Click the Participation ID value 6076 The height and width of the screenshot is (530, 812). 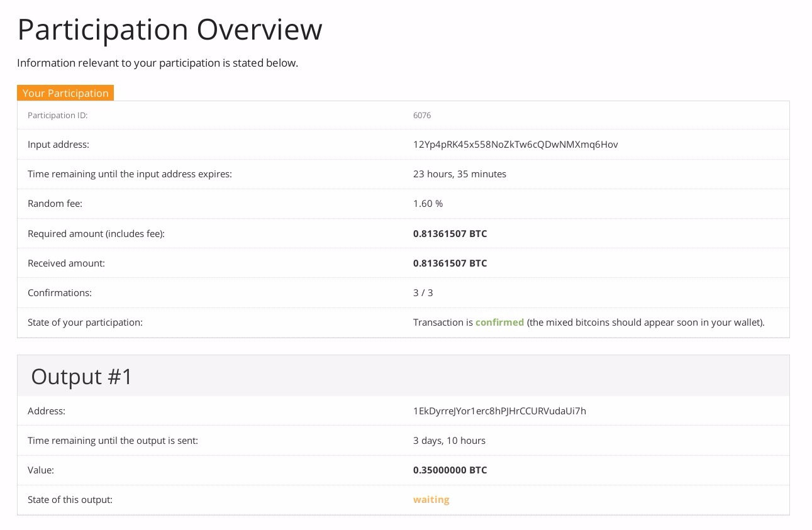tap(422, 116)
